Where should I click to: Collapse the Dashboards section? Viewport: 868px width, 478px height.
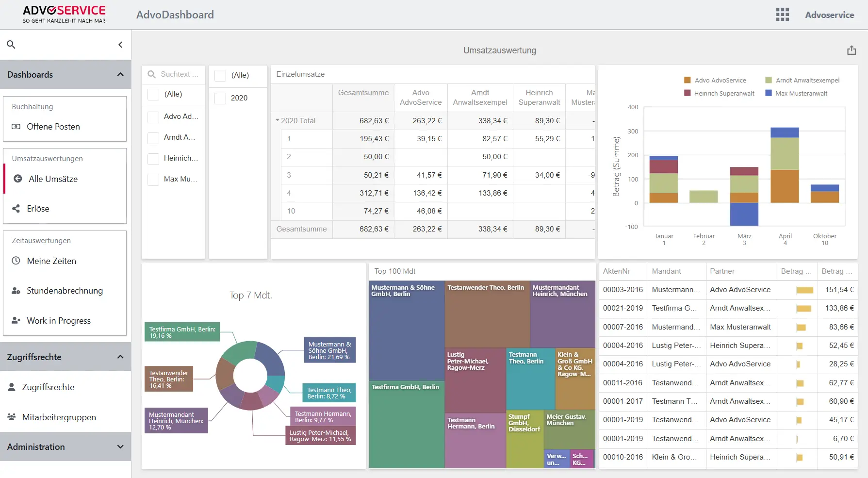(x=120, y=74)
